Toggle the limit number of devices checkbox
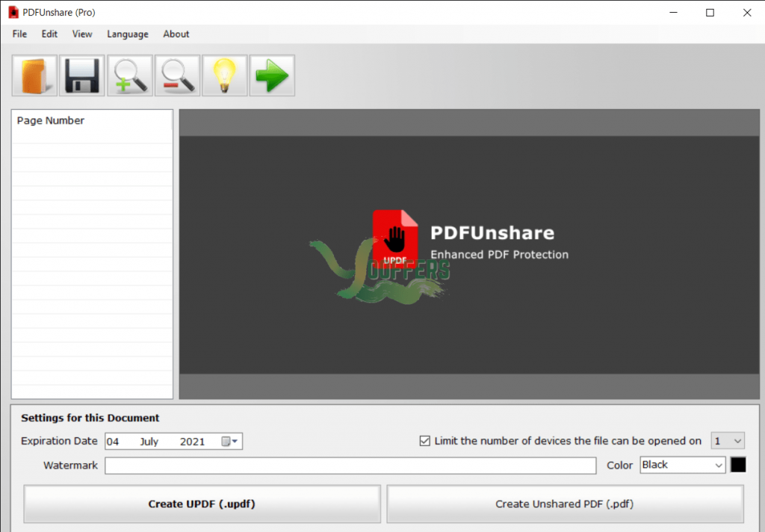The image size is (765, 532). pyautogui.click(x=425, y=442)
